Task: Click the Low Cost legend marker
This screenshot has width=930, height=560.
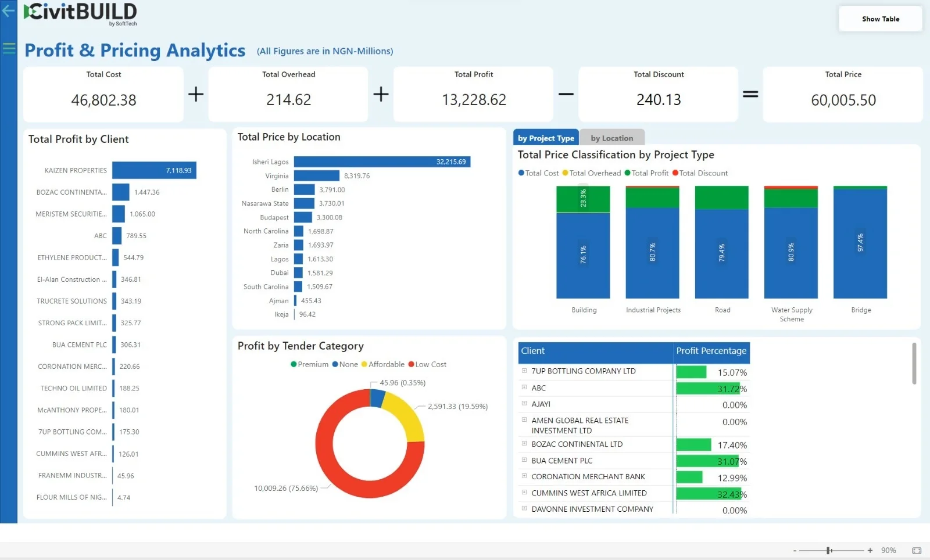Action: (x=412, y=364)
